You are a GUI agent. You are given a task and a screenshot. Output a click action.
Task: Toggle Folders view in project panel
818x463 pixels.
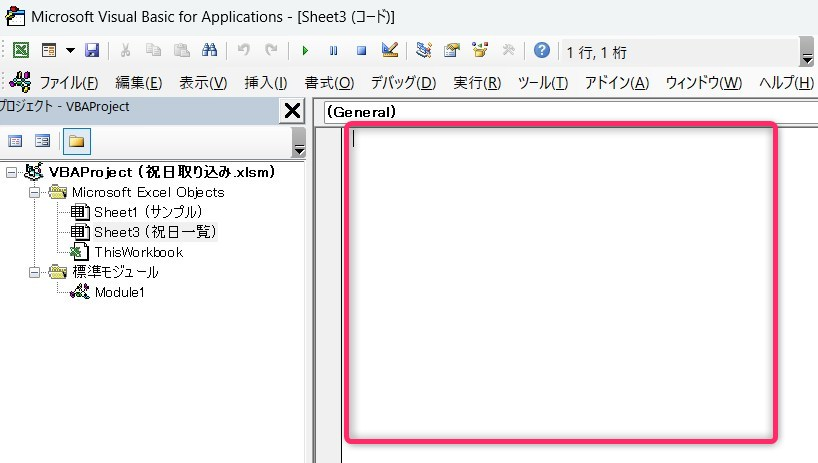[x=77, y=141]
